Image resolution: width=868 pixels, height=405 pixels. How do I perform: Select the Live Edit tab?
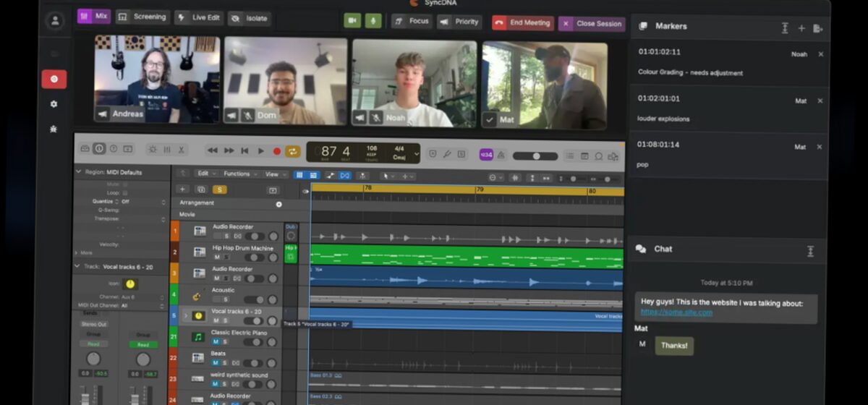tap(197, 17)
